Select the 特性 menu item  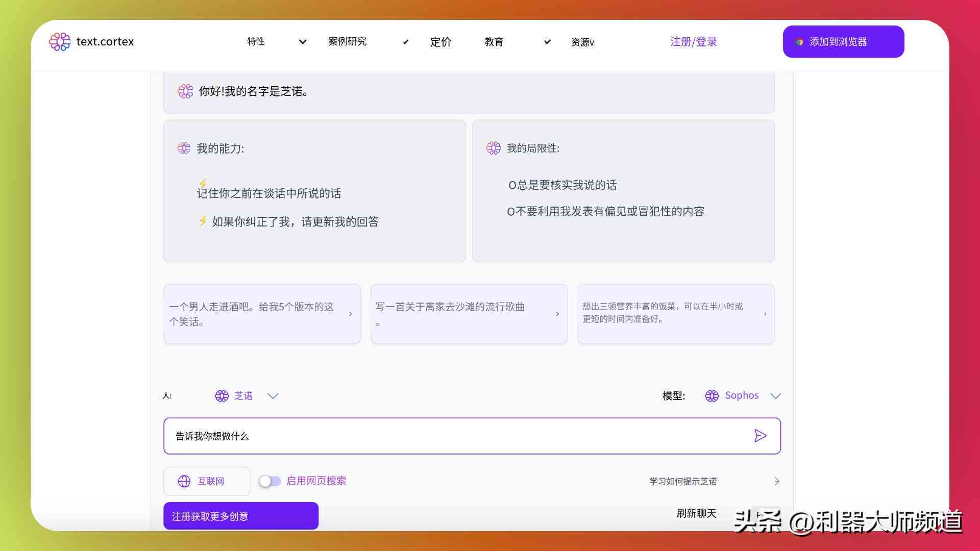click(x=256, y=42)
